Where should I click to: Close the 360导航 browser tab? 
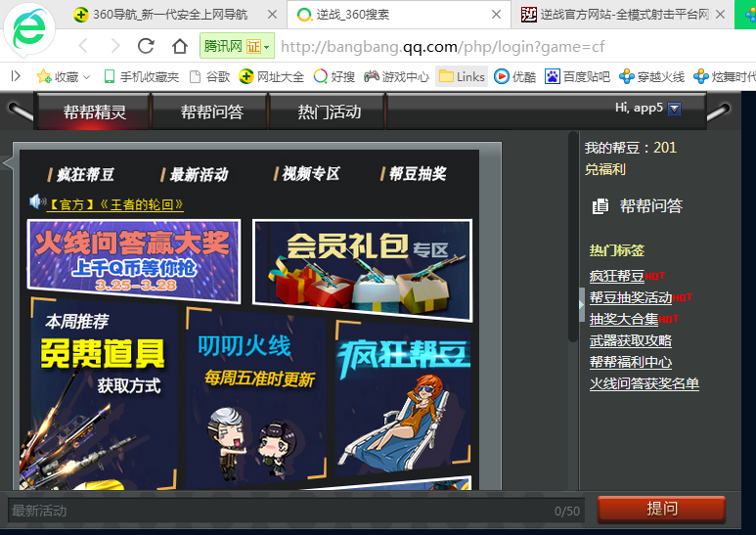click(x=272, y=15)
